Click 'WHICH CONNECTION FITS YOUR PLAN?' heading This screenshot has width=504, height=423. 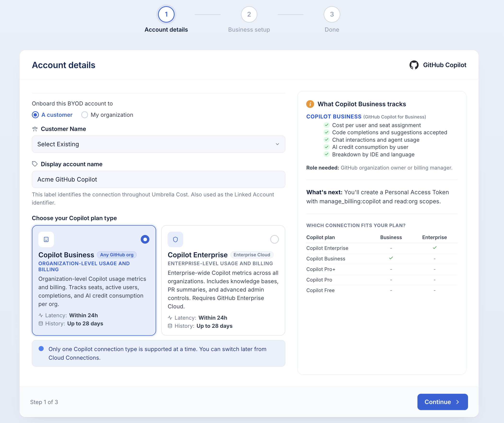356,225
